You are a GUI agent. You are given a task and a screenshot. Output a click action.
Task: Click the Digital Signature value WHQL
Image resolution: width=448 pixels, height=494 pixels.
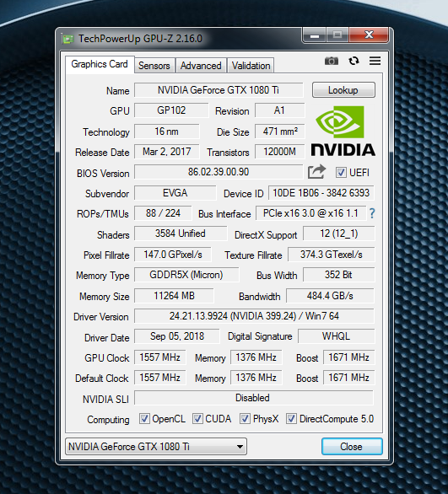point(336,336)
